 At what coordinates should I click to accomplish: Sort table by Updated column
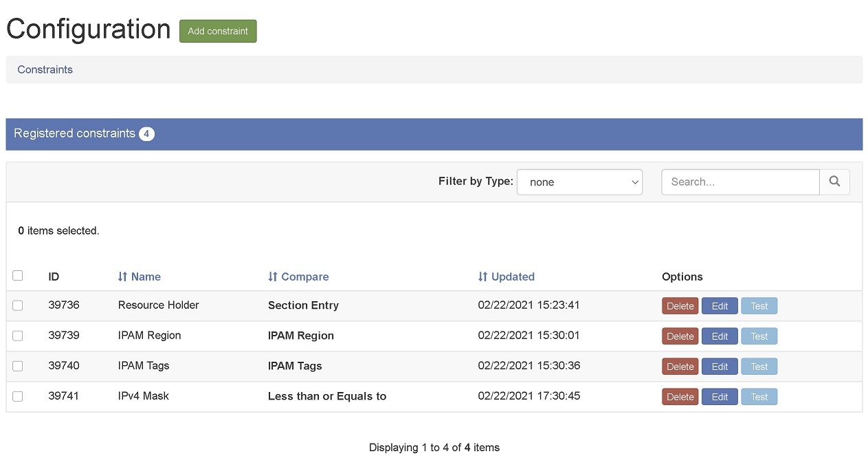(x=507, y=276)
